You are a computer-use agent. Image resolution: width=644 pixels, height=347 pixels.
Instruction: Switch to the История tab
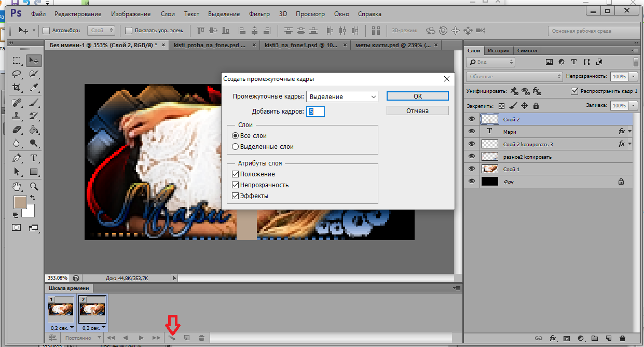(499, 50)
